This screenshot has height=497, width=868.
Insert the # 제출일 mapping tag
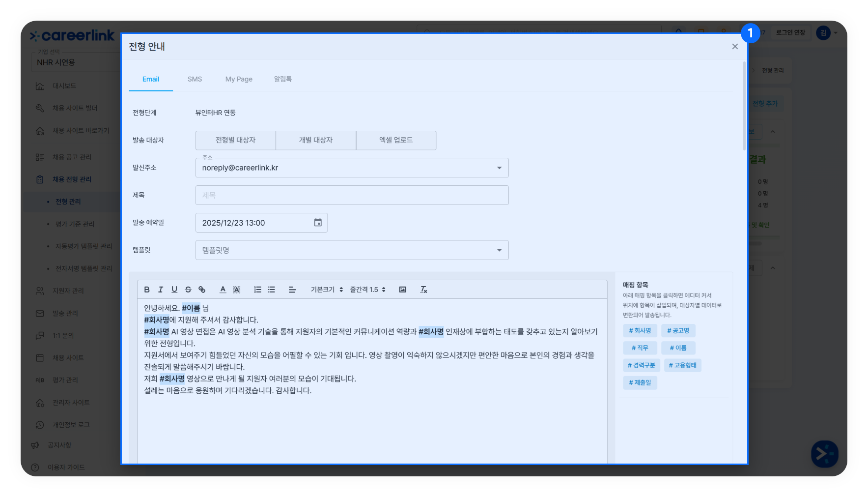(640, 382)
